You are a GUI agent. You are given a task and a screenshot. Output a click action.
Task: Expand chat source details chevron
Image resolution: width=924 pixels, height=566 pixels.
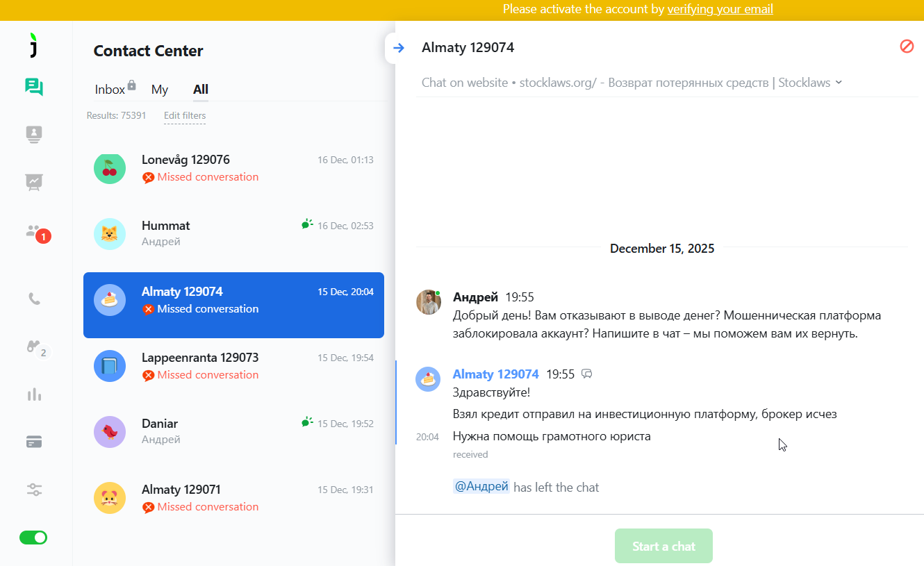click(839, 82)
